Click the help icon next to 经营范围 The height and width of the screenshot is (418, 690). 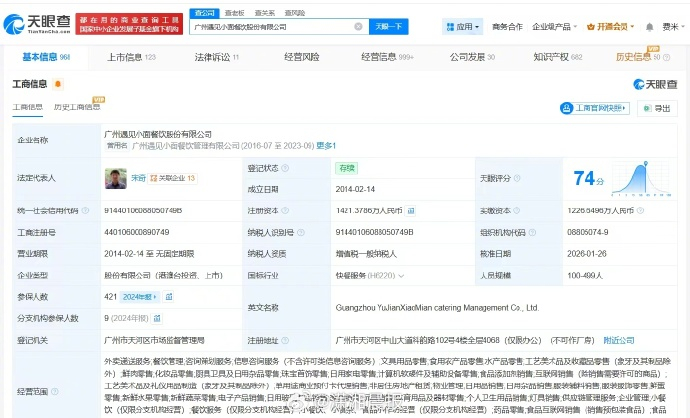(55, 391)
